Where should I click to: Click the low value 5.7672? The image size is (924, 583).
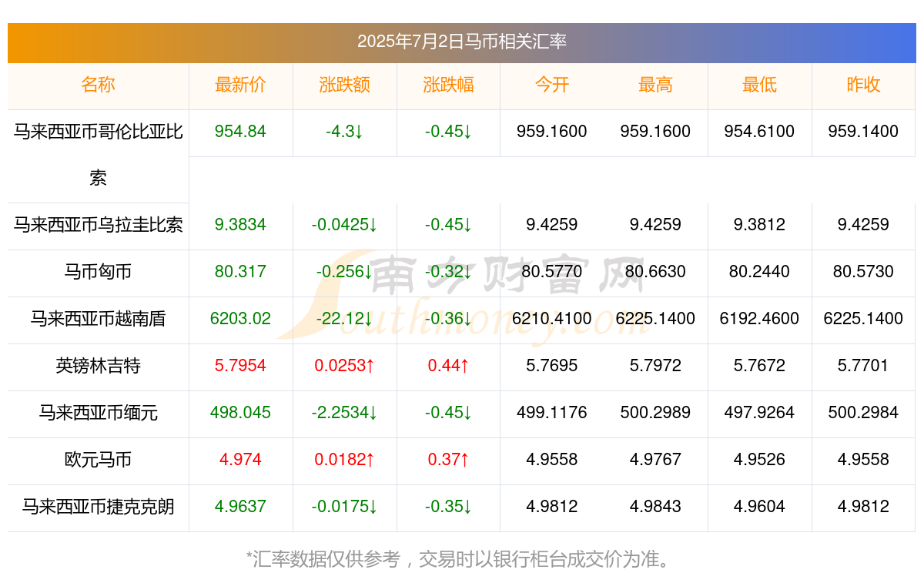point(759,366)
